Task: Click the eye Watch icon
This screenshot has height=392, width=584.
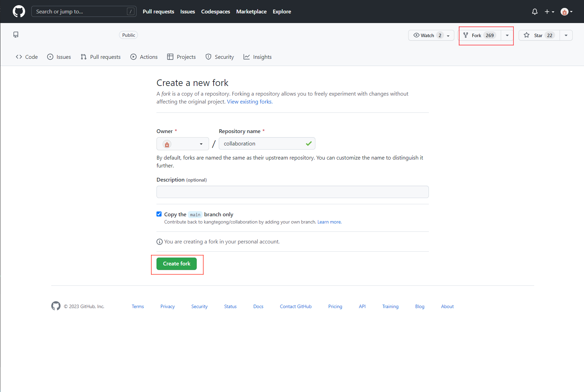Action: [417, 35]
